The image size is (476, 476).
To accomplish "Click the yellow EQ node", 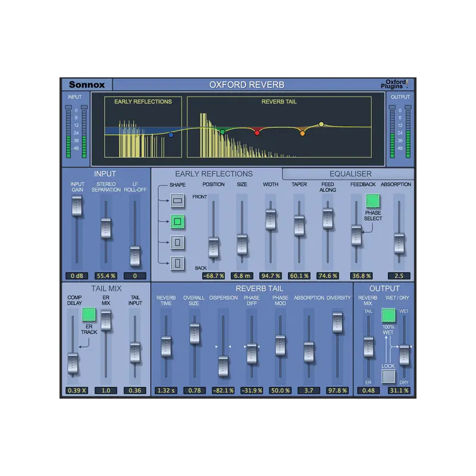I will [321, 124].
